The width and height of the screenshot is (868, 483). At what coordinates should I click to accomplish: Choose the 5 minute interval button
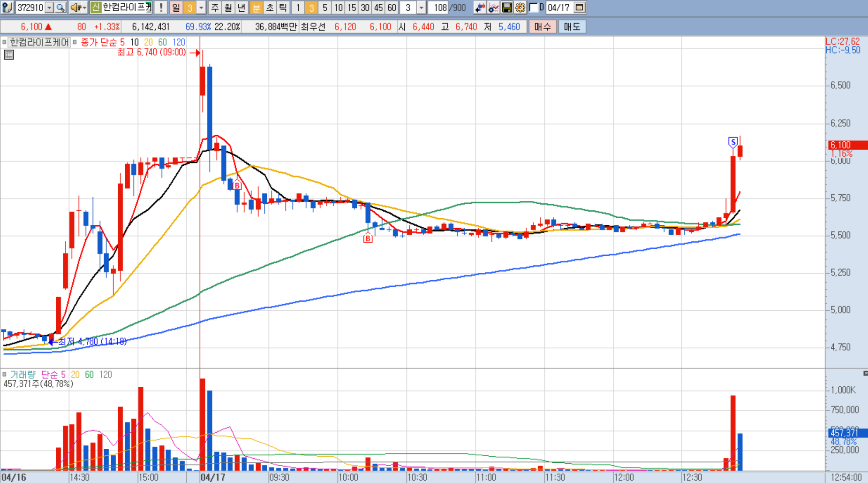tap(325, 8)
